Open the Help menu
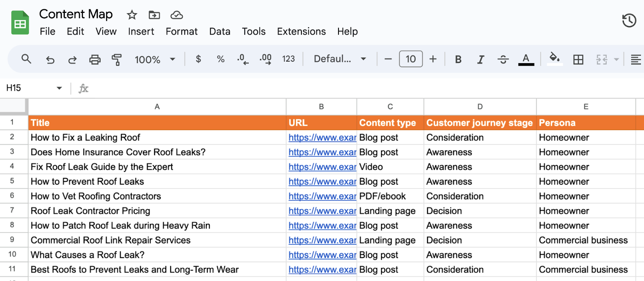The image size is (644, 281). [x=347, y=31]
